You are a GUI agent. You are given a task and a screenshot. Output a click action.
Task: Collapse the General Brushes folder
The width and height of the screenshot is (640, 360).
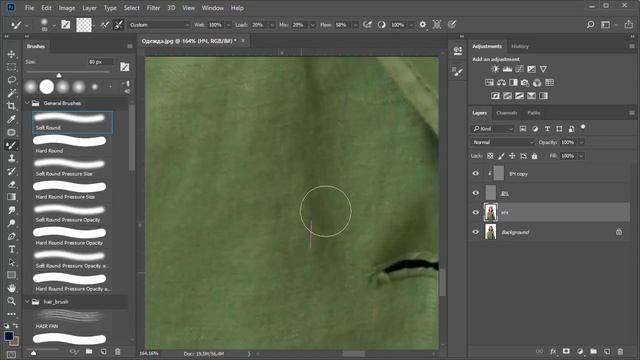click(x=27, y=103)
